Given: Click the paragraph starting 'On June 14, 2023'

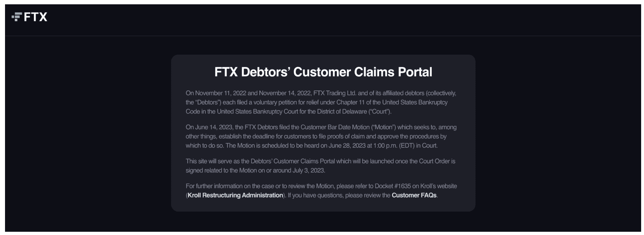Looking at the screenshot, I should click(x=321, y=136).
